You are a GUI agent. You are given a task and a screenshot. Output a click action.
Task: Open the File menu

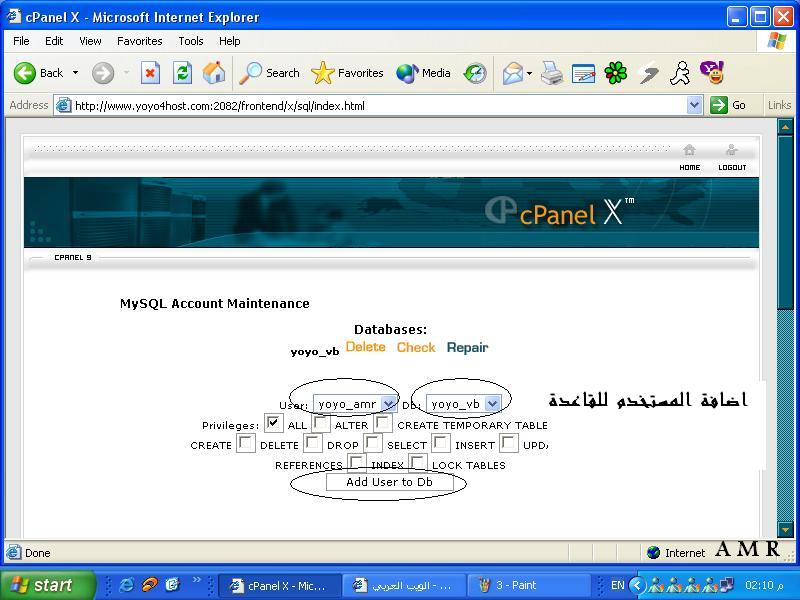pos(21,41)
